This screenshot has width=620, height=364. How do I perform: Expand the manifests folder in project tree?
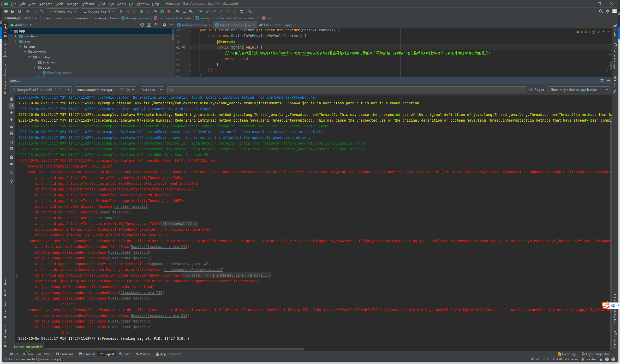[x=16, y=36]
